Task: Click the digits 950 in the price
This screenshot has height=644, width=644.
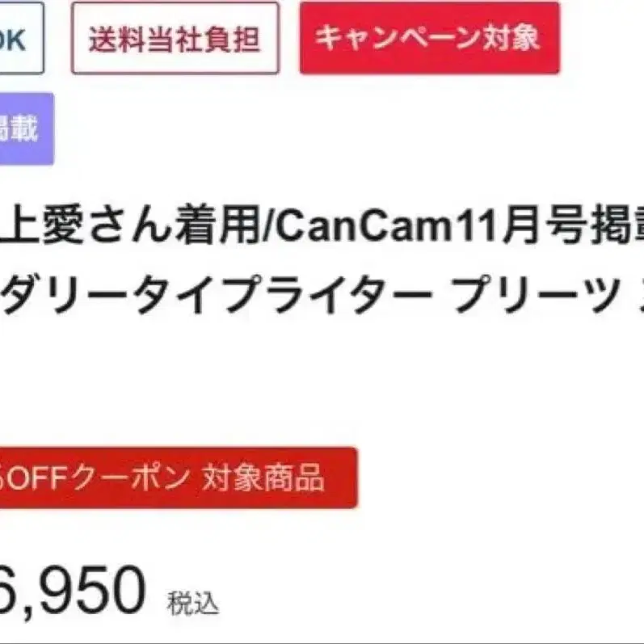Action: click(91, 590)
